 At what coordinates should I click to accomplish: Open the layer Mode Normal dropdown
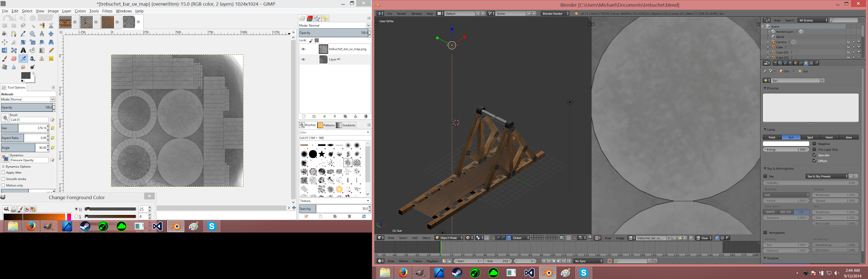click(335, 26)
